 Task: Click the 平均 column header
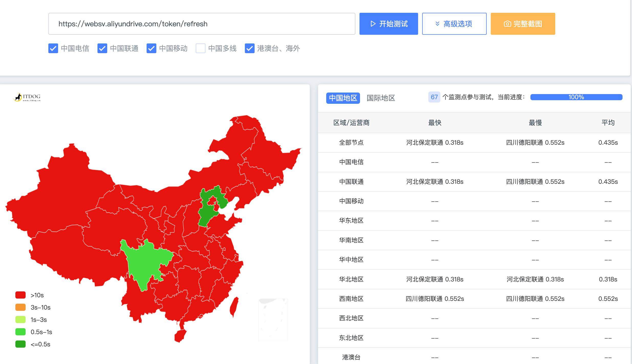coord(608,123)
